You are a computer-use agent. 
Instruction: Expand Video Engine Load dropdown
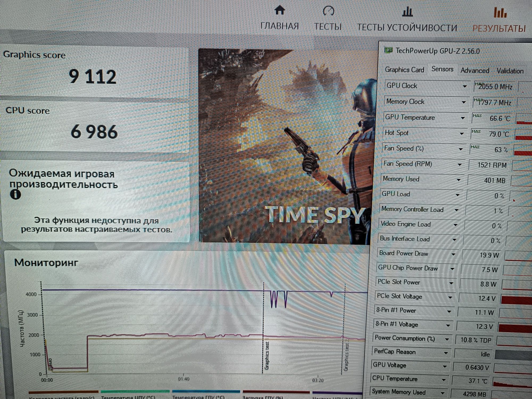click(x=455, y=225)
